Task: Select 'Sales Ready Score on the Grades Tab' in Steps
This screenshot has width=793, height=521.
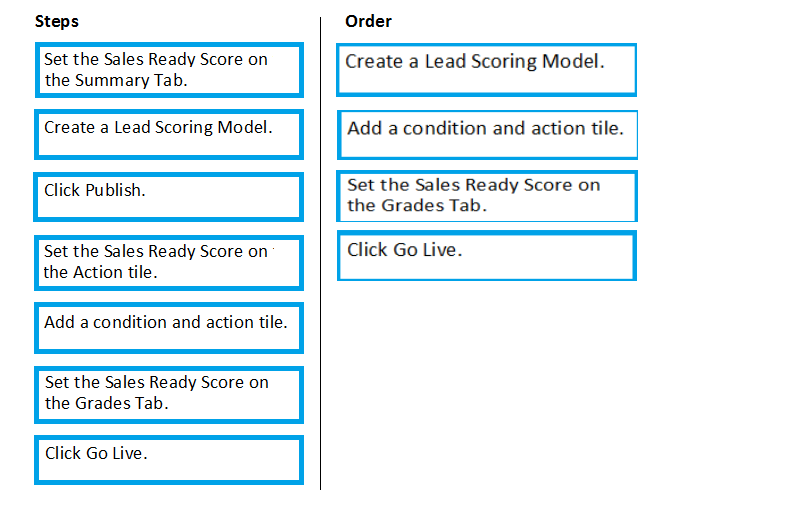Action: 169,395
